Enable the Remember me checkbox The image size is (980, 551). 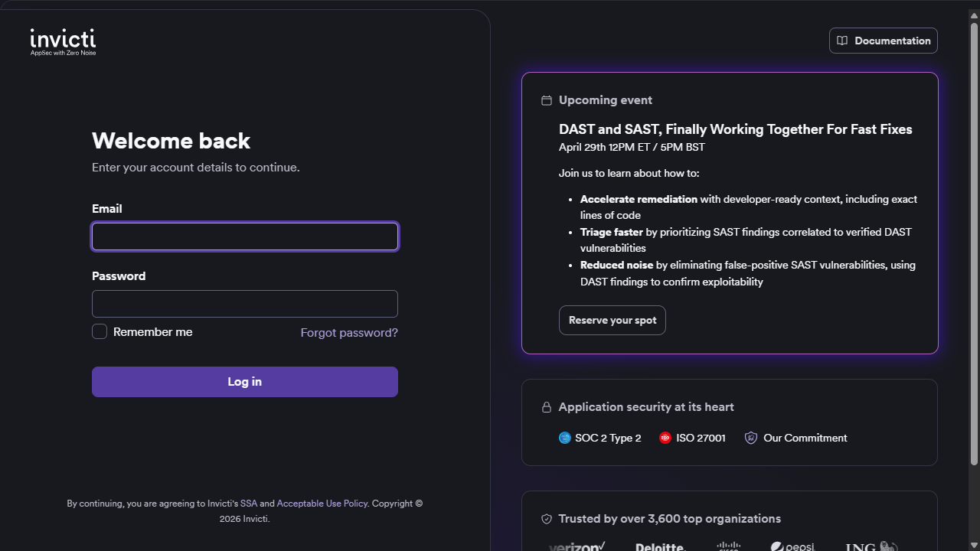[x=100, y=331]
